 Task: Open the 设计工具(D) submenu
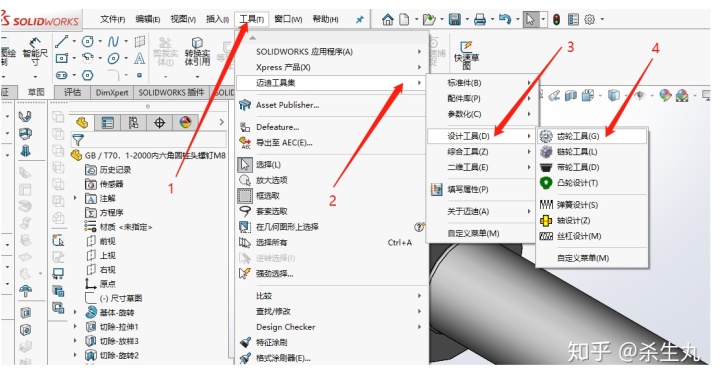tap(481, 136)
